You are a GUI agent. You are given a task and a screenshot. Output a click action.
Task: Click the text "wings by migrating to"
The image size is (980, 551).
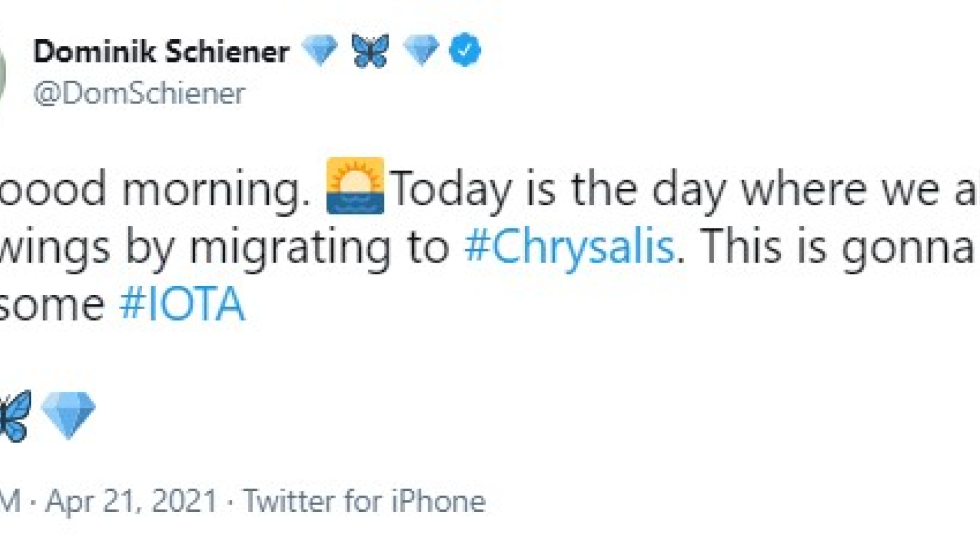(225, 248)
